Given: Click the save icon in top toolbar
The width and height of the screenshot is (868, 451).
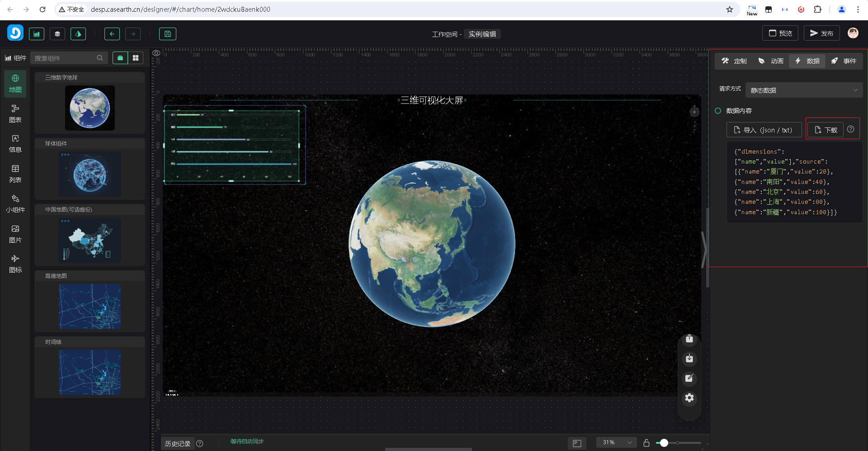Looking at the screenshot, I should 167,34.
